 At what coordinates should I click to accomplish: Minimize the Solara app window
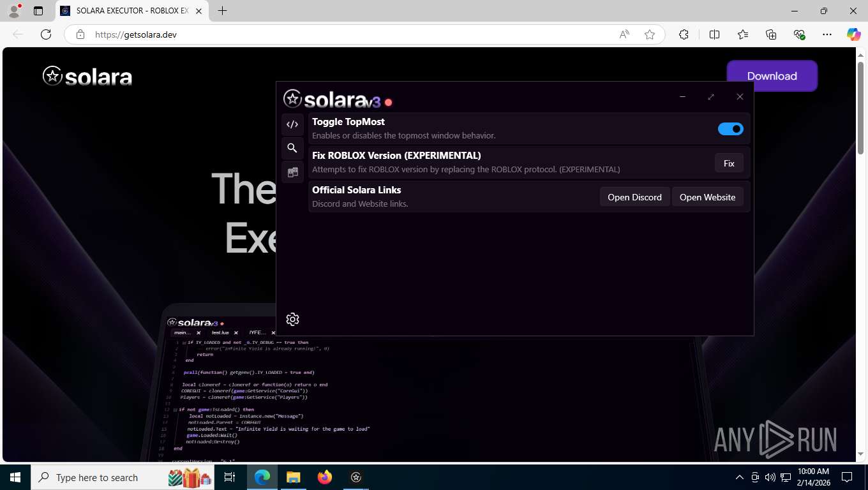pyautogui.click(x=682, y=97)
